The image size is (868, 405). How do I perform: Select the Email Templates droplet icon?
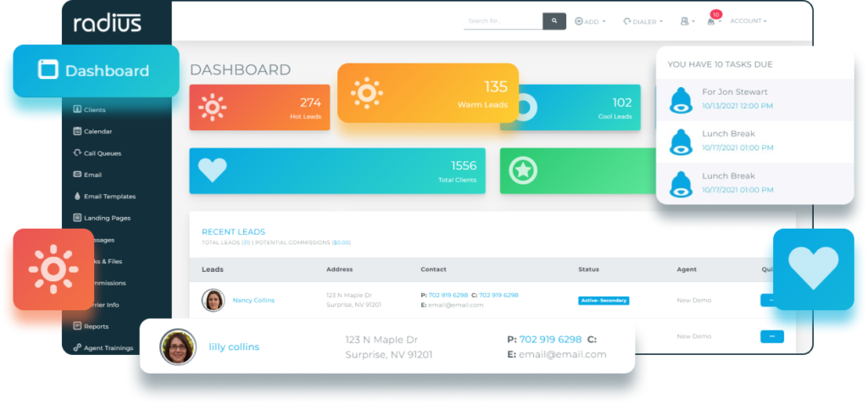77,196
